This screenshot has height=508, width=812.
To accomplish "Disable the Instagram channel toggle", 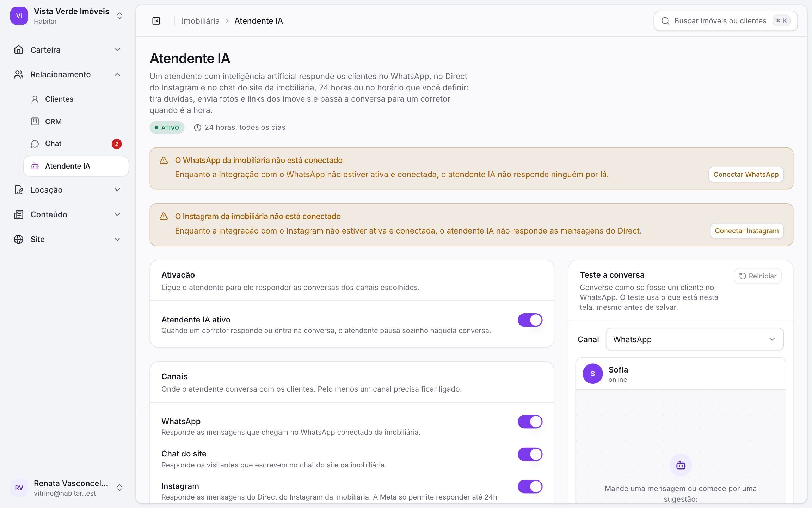I will click(530, 486).
